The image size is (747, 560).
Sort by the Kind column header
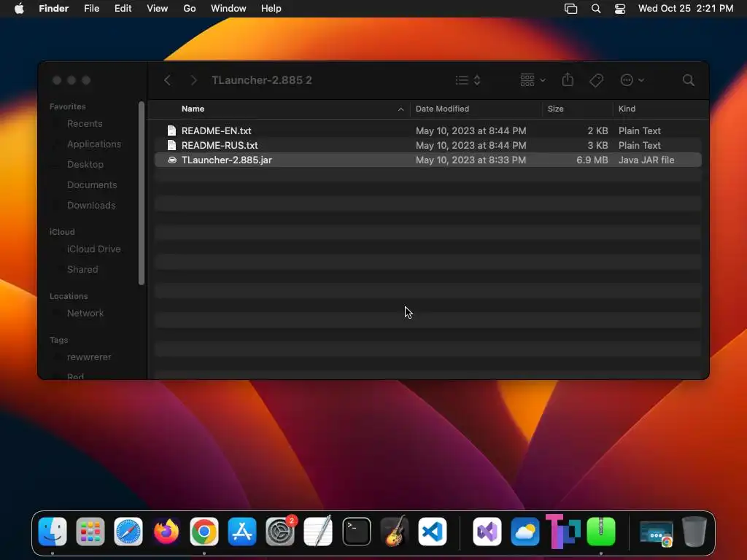click(x=627, y=109)
